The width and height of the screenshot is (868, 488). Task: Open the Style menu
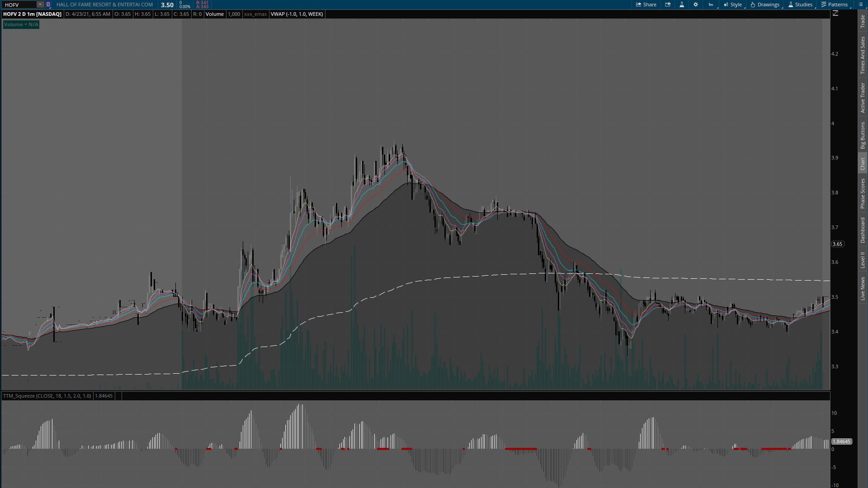point(733,5)
